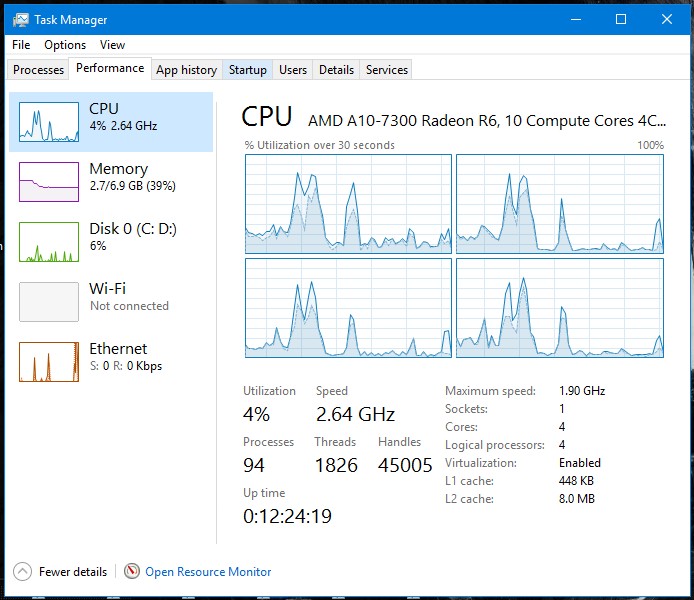Screen dimensions: 694x600
Task: Click the Resource Monitor icon
Action: click(x=132, y=572)
